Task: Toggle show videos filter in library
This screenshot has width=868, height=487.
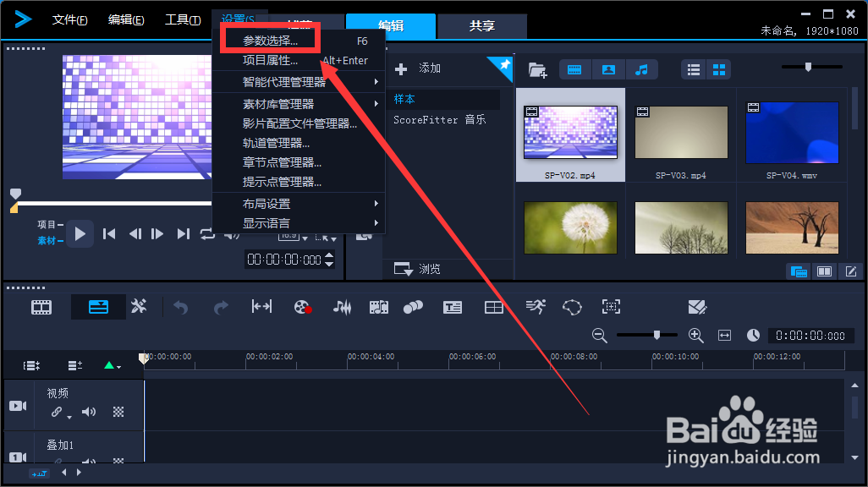Action: pyautogui.click(x=574, y=69)
